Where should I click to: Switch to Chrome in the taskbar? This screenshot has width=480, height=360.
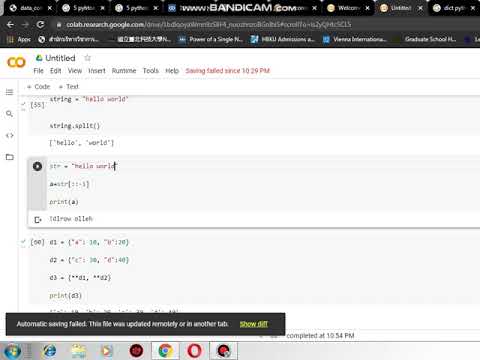tap(165, 351)
